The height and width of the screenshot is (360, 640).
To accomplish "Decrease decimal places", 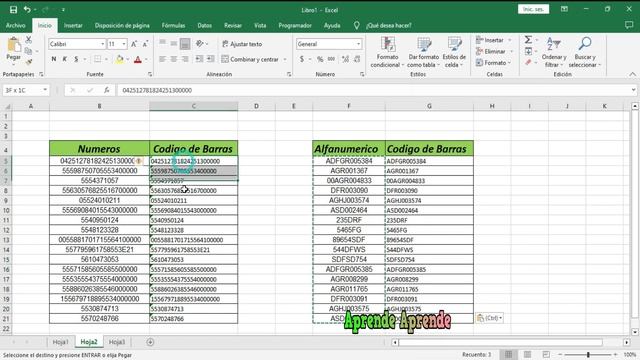I will [x=357, y=59].
